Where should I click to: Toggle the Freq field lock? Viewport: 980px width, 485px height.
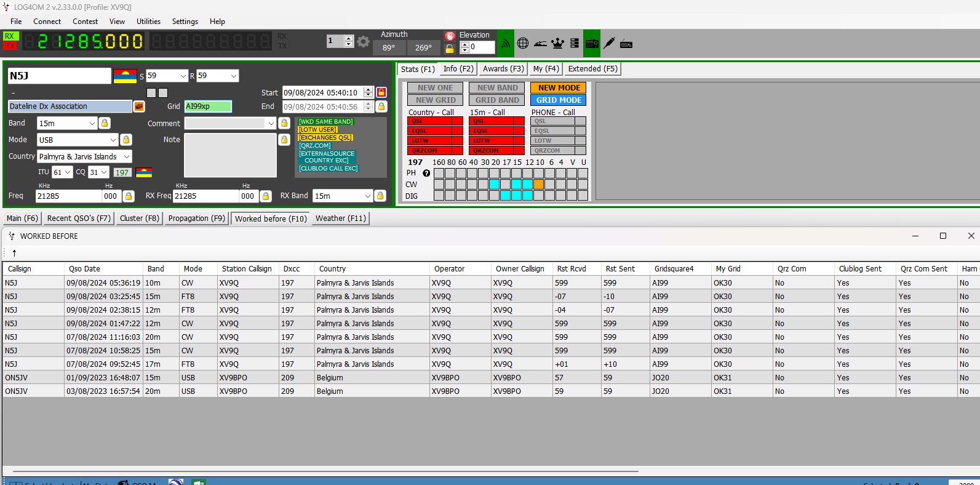point(129,196)
